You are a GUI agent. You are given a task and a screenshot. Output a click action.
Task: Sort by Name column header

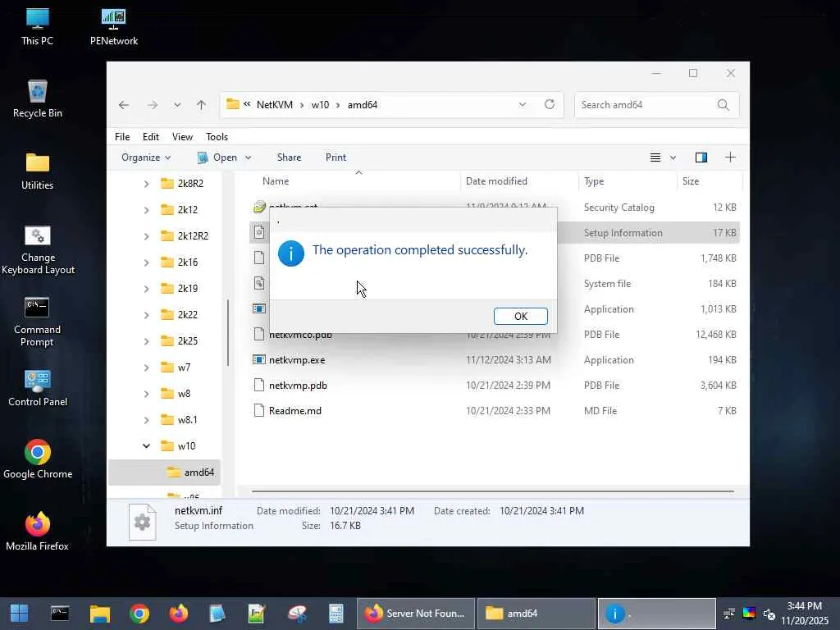click(x=276, y=181)
